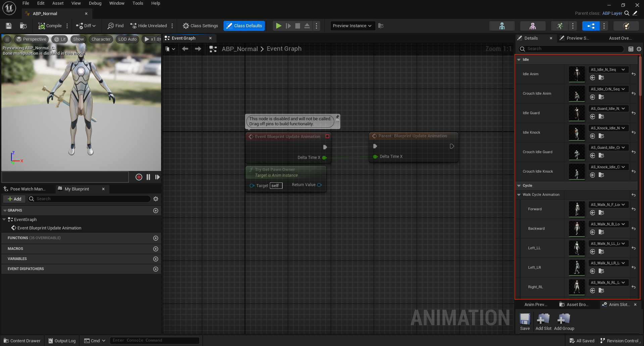Click the preview timeline scrub bar
This screenshot has height=346, width=644.
(x=65, y=177)
